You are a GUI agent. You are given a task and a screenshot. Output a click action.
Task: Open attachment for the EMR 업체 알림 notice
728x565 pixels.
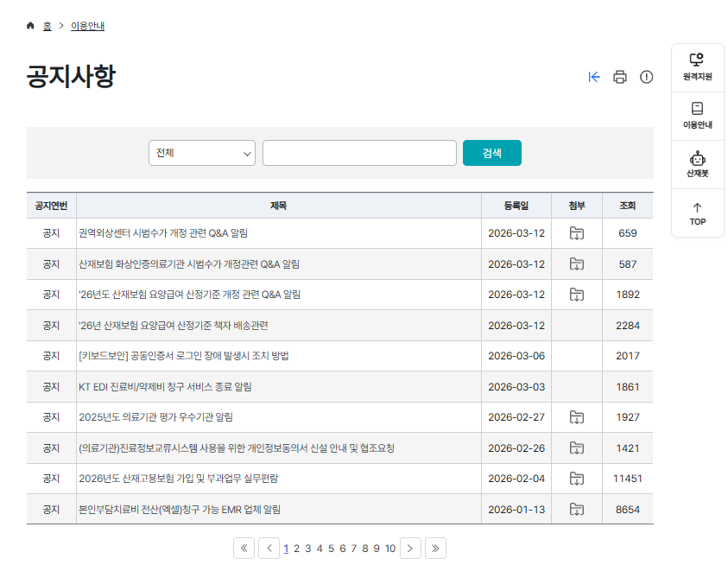pyautogui.click(x=575, y=509)
